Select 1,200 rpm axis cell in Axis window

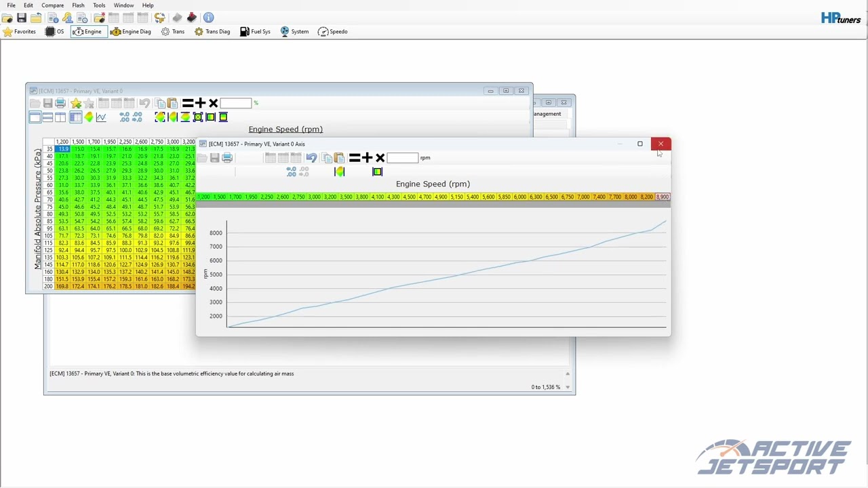203,197
